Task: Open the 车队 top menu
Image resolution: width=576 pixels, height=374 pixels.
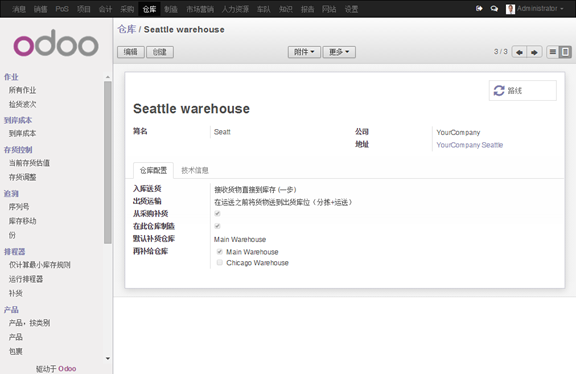Action: tap(264, 9)
